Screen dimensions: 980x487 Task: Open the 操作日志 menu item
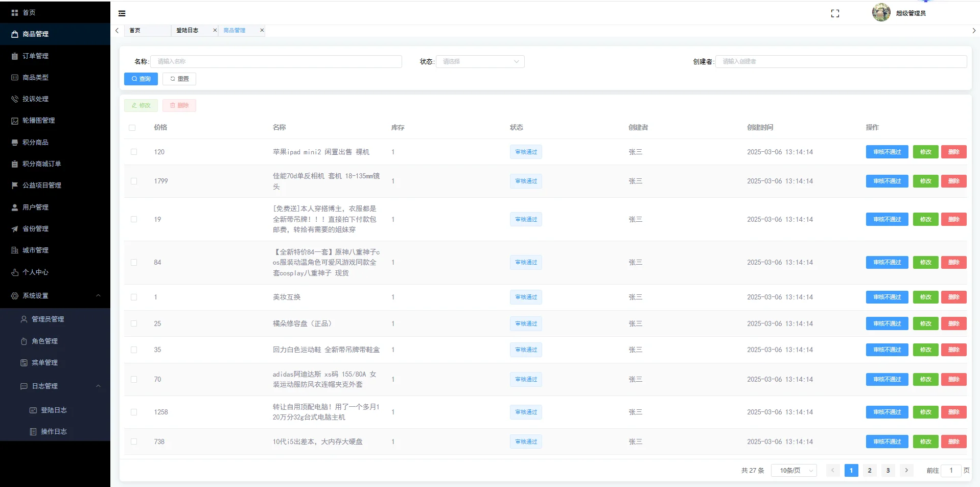coord(53,431)
